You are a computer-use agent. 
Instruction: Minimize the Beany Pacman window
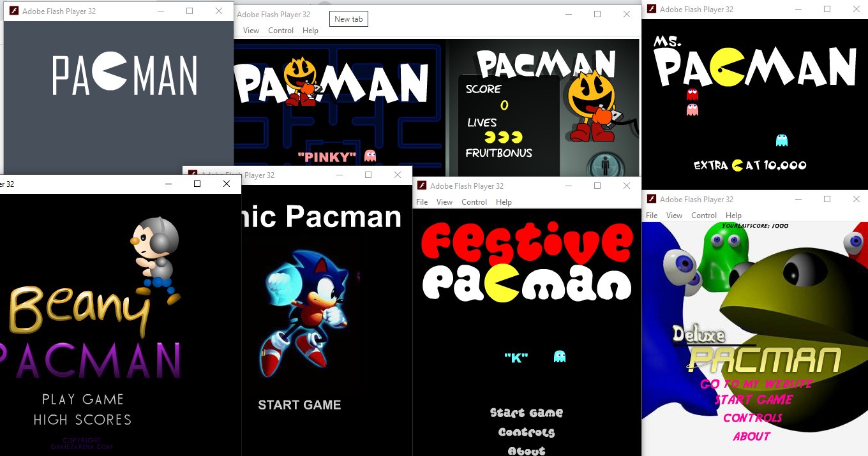click(x=168, y=184)
